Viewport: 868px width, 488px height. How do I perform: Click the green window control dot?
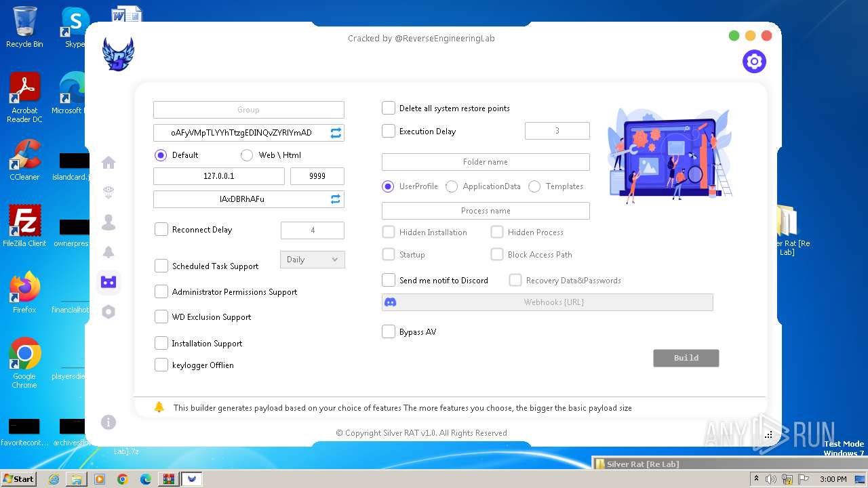click(x=734, y=36)
